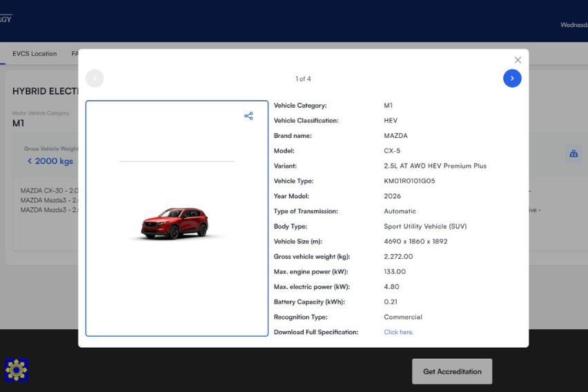588x392 pixels.
Task: Click the Get Accreditation button
Action: click(452, 371)
